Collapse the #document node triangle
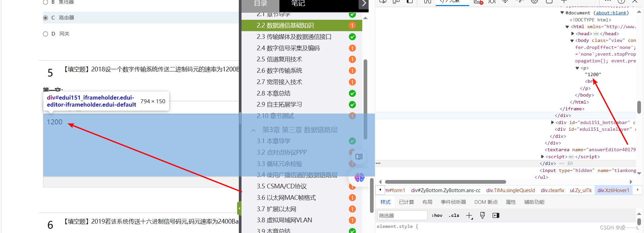Image resolution: width=644 pixels, height=233 pixels. pyautogui.click(x=562, y=13)
